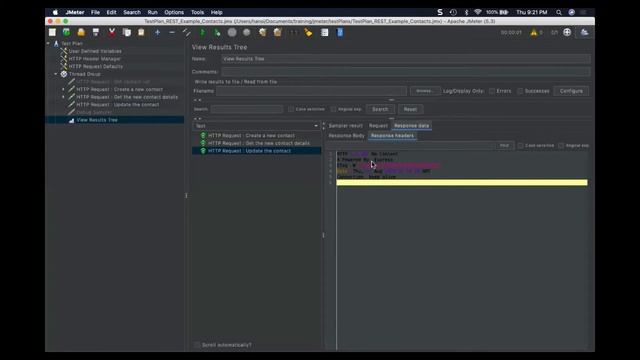Click the Clear All toolbar icon
Viewport: 640px width, 360px height.
(x=278, y=32)
